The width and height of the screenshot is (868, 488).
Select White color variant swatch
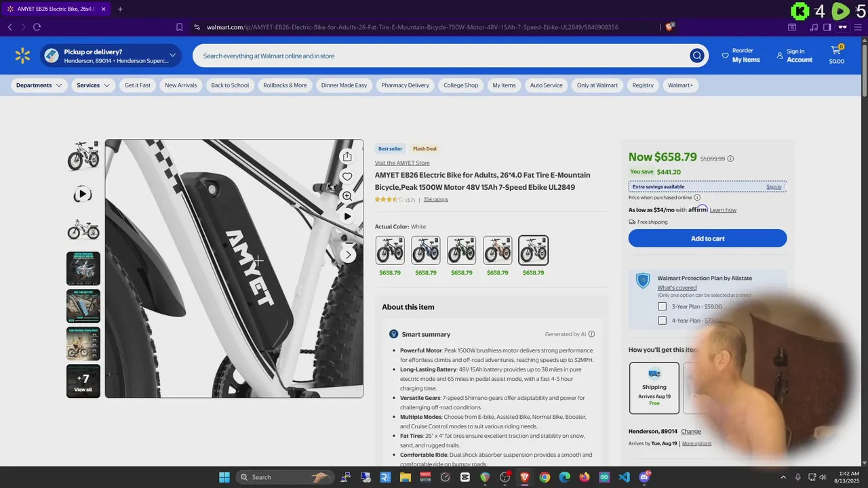[533, 250]
